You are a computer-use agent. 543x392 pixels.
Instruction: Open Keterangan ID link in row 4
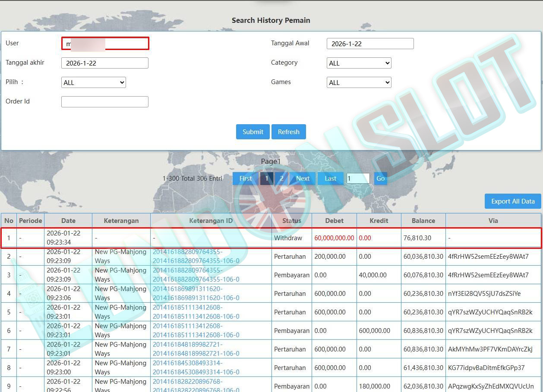pos(196,294)
